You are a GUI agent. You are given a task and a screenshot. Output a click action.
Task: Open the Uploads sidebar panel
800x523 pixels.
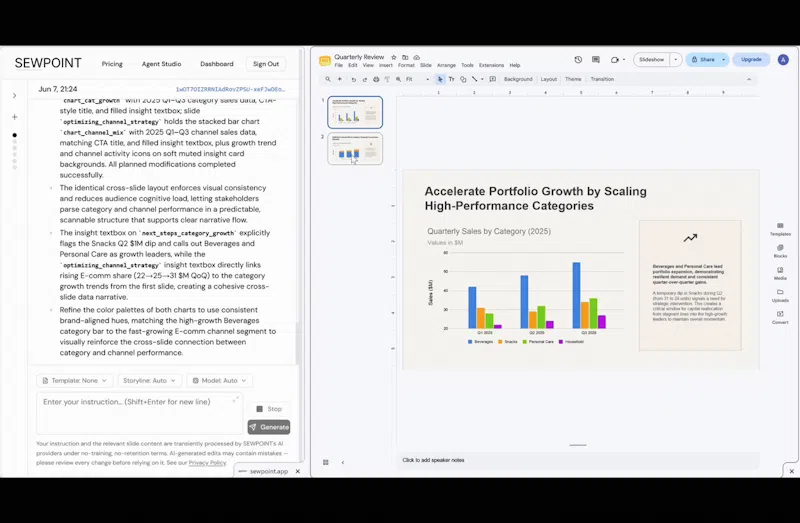coord(780,295)
